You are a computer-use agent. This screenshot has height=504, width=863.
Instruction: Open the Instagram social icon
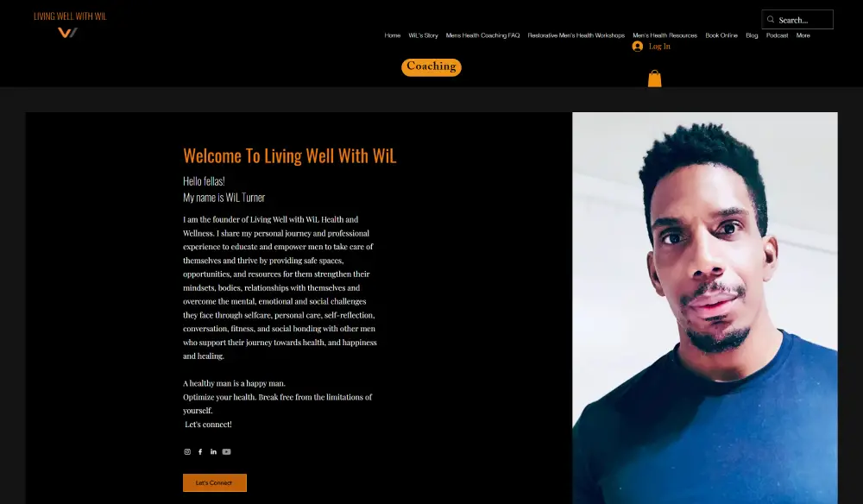(x=187, y=451)
